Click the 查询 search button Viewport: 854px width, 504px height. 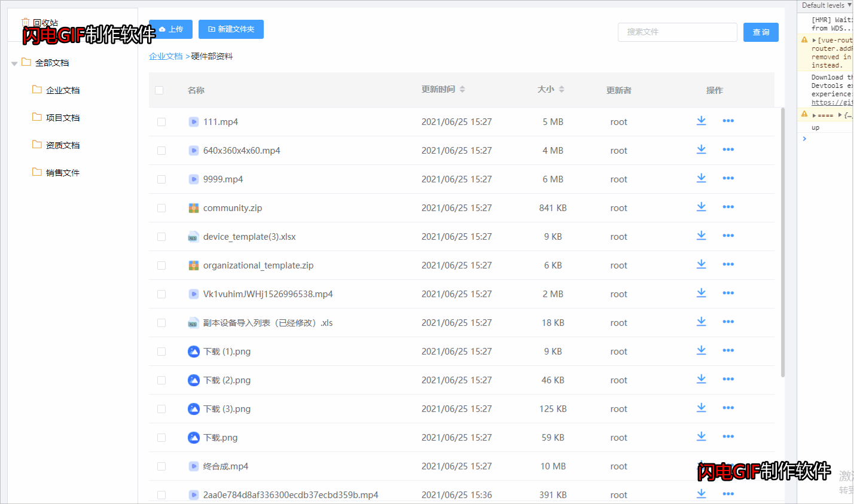point(761,32)
